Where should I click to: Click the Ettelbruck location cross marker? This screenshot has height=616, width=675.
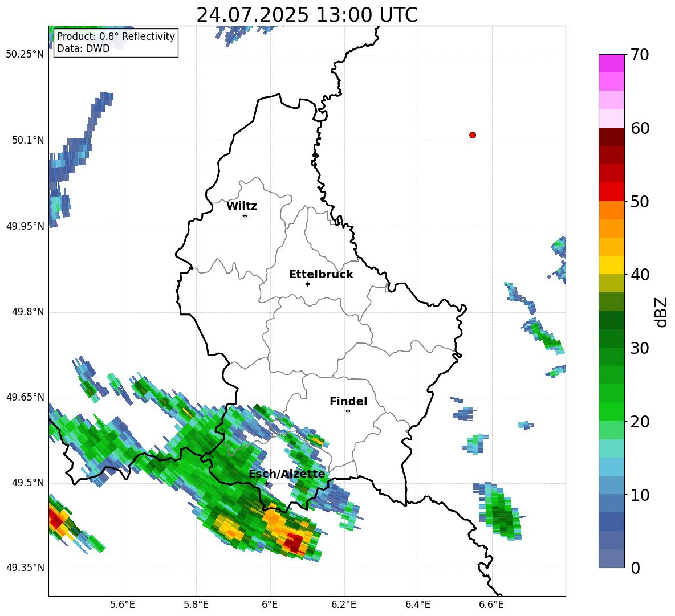point(307,284)
